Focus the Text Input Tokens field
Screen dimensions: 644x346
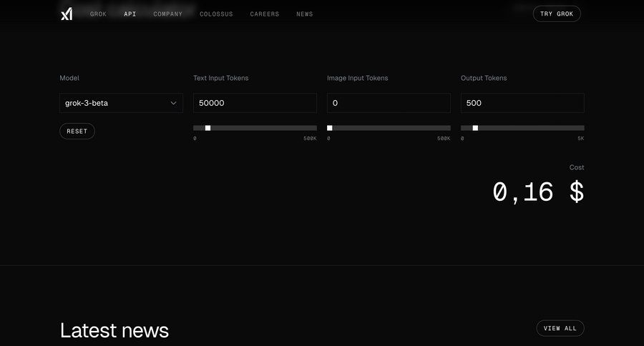click(255, 103)
